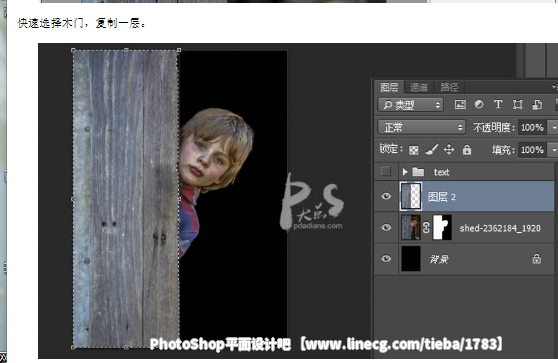
Task: Hide 图层 2 layer with eye icon
Action: pyautogui.click(x=386, y=196)
